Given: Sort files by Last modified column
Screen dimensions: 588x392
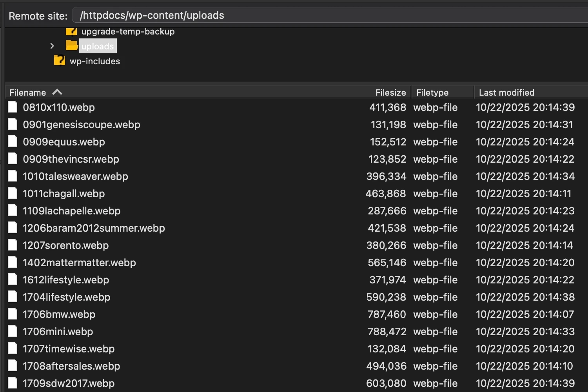Looking at the screenshot, I should [x=506, y=93].
